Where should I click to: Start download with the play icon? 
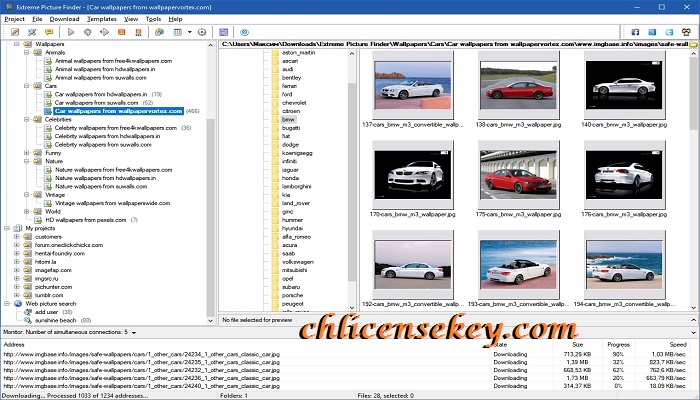71,32
